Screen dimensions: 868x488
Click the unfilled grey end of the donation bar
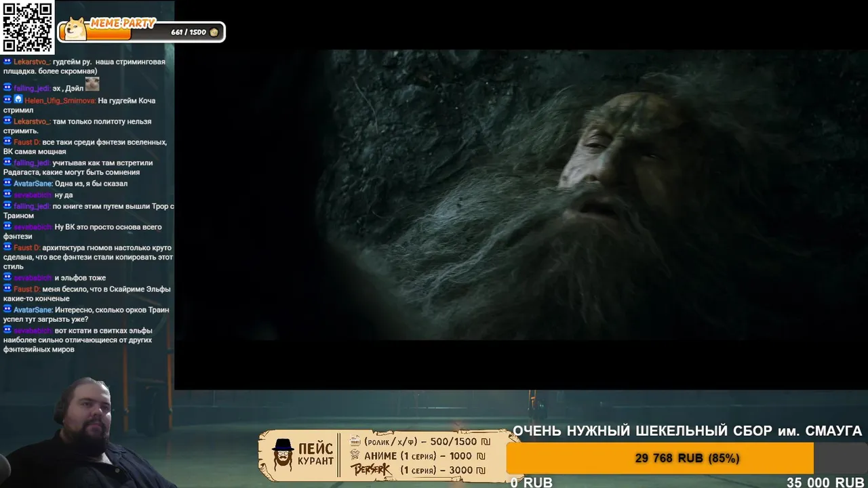(x=841, y=458)
